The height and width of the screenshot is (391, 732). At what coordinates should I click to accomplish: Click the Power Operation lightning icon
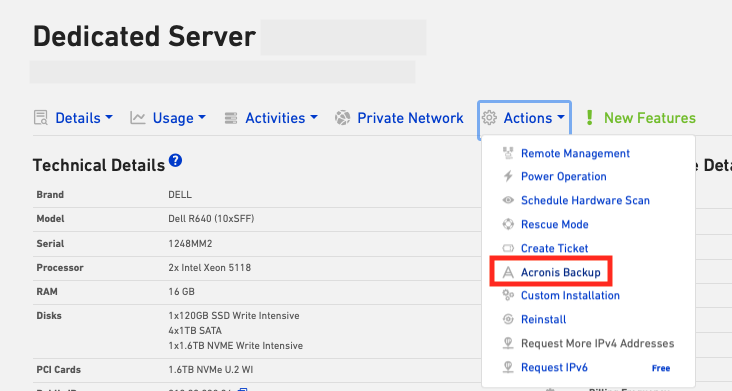click(x=508, y=176)
